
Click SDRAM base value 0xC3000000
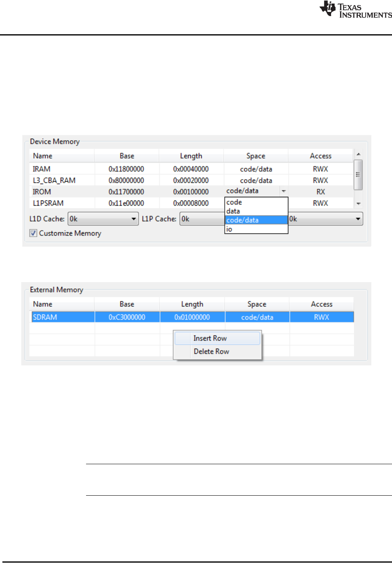coord(127,317)
